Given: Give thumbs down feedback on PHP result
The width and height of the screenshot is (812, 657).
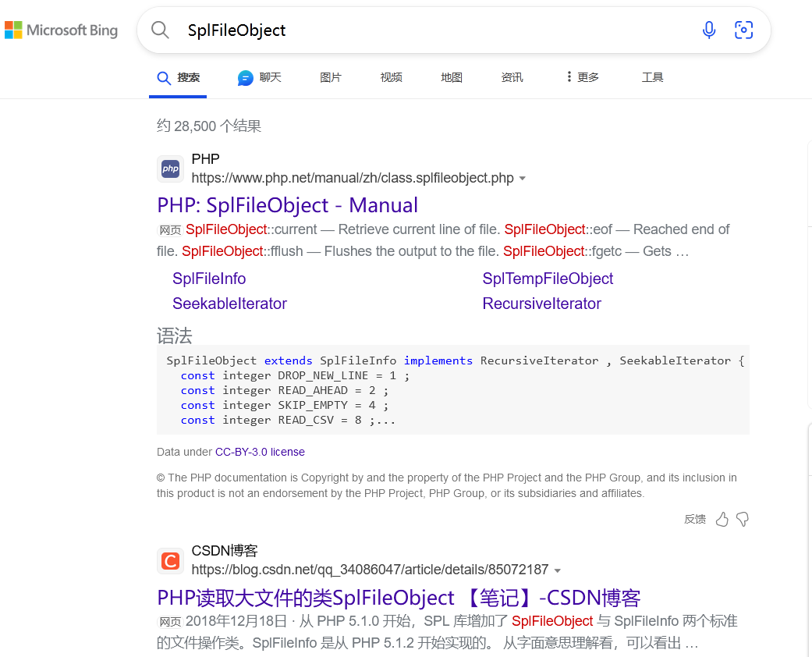Looking at the screenshot, I should (x=743, y=519).
